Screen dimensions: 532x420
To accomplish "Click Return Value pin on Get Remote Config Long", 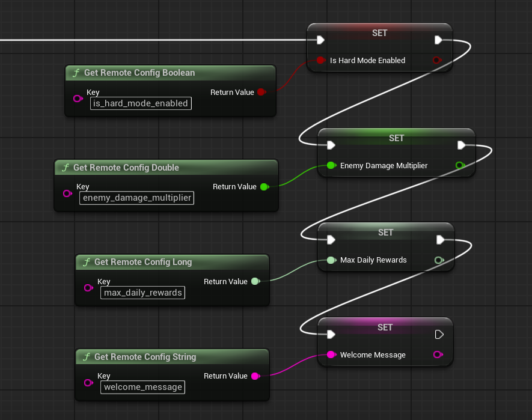I will coord(255,281).
